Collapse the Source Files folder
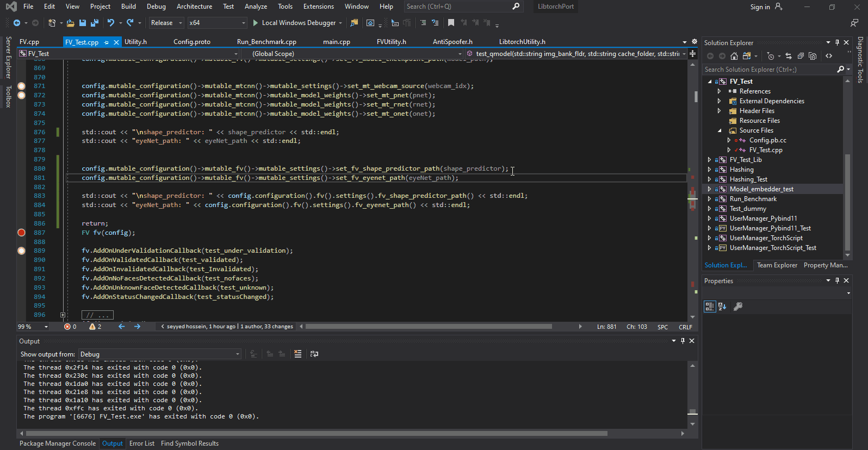Viewport: 868px width, 450px height. (x=720, y=130)
